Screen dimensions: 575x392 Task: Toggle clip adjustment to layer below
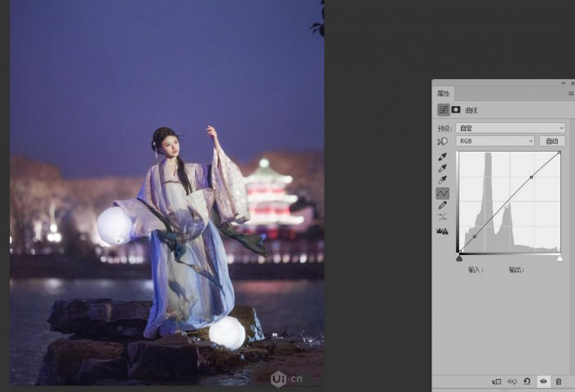coord(496,381)
